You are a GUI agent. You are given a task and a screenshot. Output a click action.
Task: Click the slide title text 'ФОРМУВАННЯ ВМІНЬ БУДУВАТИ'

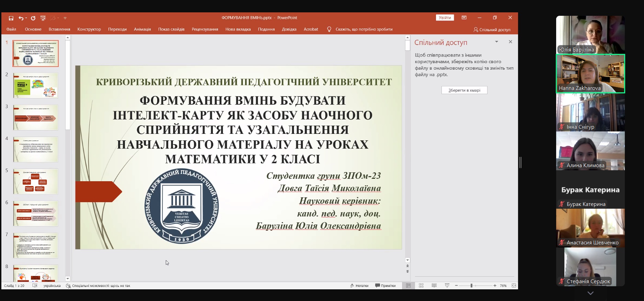242,101
